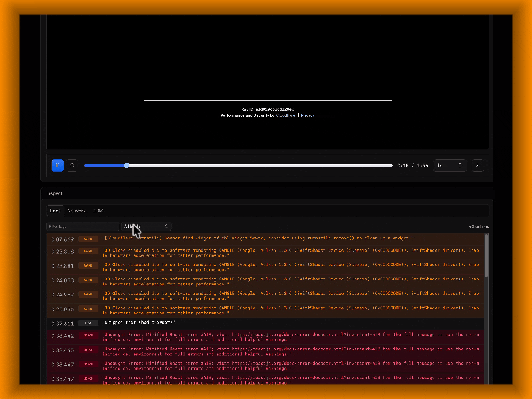Image resolution: width=532 pixels, height=399 pixels.
Task: Click the WARN badge on the 0:07.669 row
Action: [88, 239]
